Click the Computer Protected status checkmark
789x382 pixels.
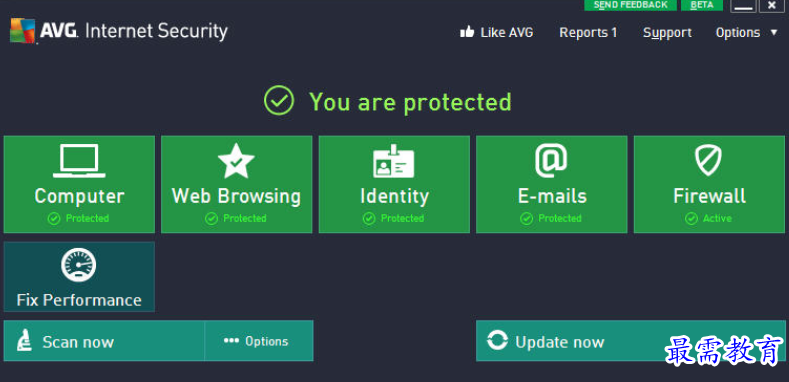[x=54, y=218]
